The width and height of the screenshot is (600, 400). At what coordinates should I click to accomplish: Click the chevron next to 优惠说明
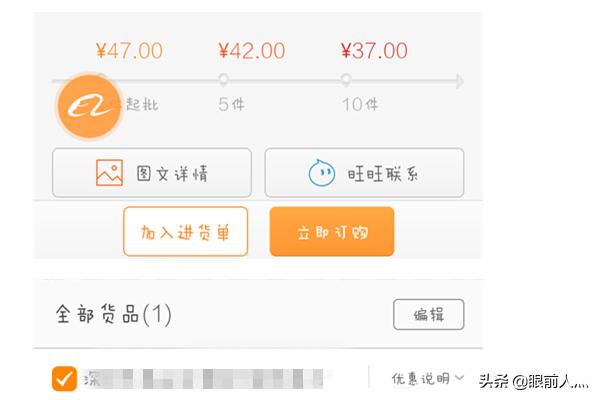point(460,378)
